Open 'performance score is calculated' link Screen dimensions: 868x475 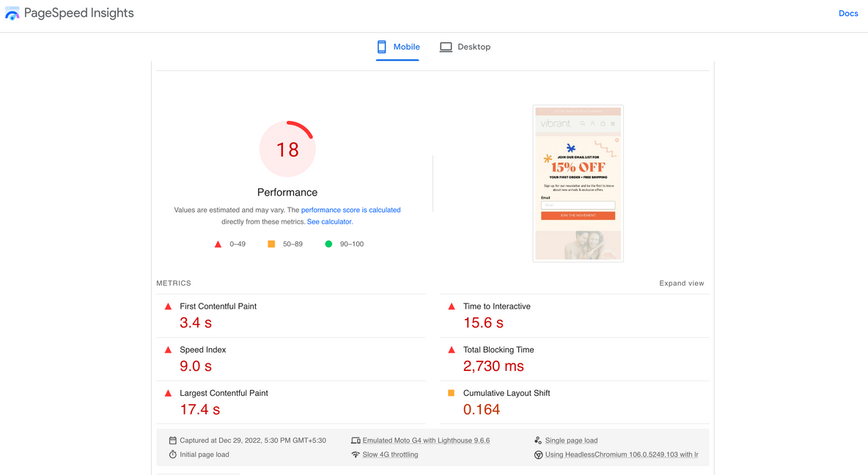pyautogui.click(x=350, y=210)
